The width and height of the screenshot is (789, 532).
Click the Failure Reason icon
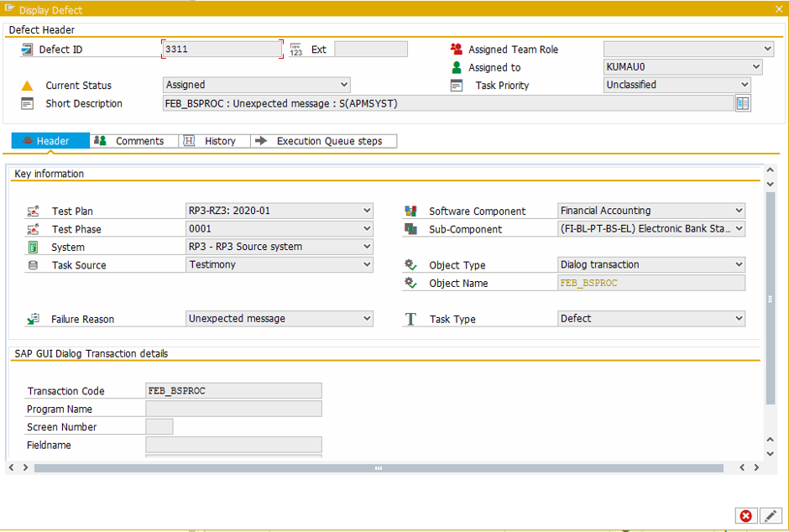point(33,319)
